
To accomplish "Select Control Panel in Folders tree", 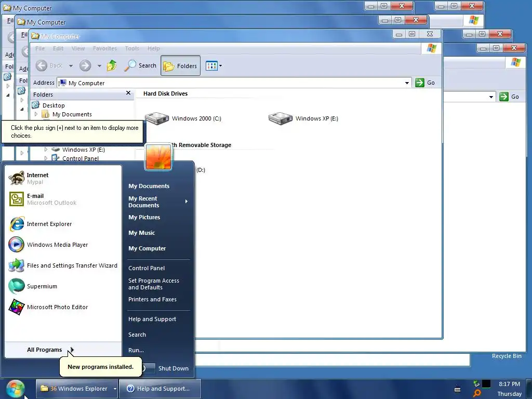I will [81, 158].
